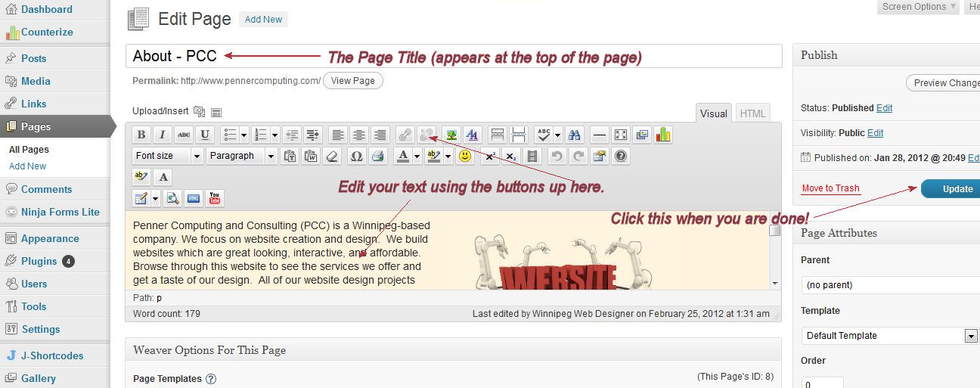Click the blue HTML icon in the toolbar
980x388 pixels.
[194, 198]
